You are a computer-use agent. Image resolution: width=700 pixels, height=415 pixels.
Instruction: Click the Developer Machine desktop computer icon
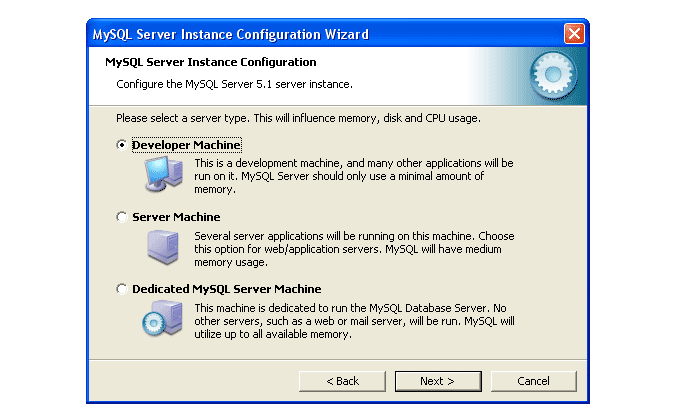click(160, 174)
